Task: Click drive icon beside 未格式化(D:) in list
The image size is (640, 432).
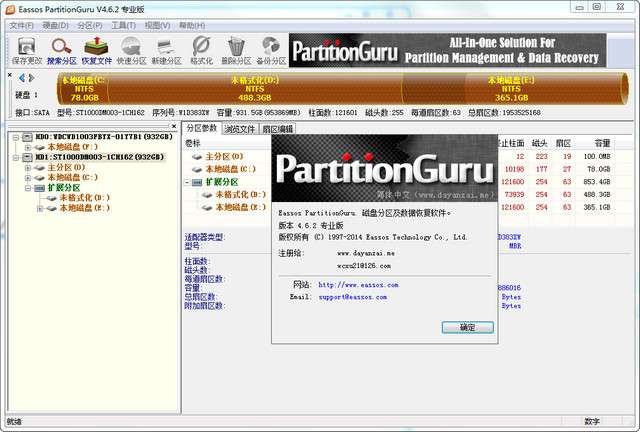Action: (207, 195)
